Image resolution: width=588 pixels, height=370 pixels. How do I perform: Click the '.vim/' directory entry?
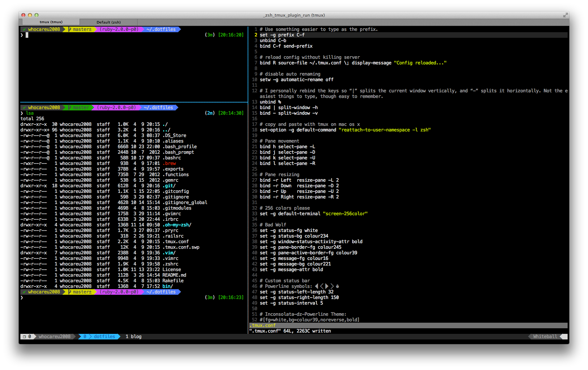169,253
